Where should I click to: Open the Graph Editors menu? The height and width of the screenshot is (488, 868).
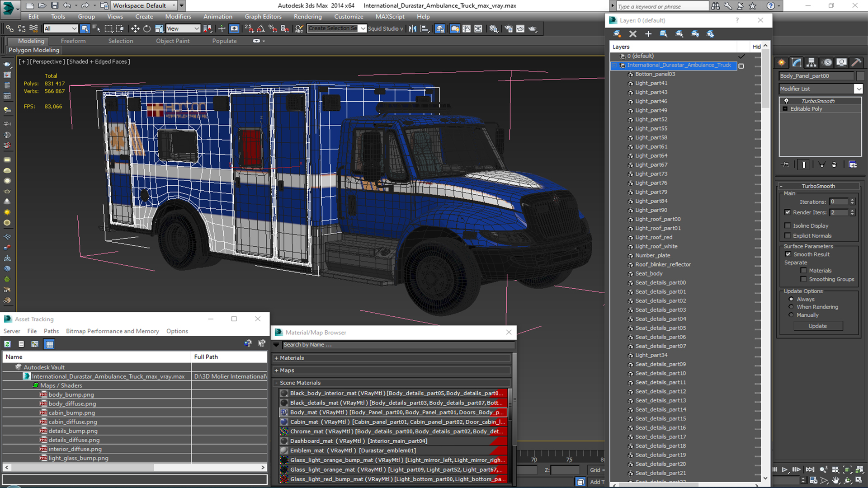[263, 17]
